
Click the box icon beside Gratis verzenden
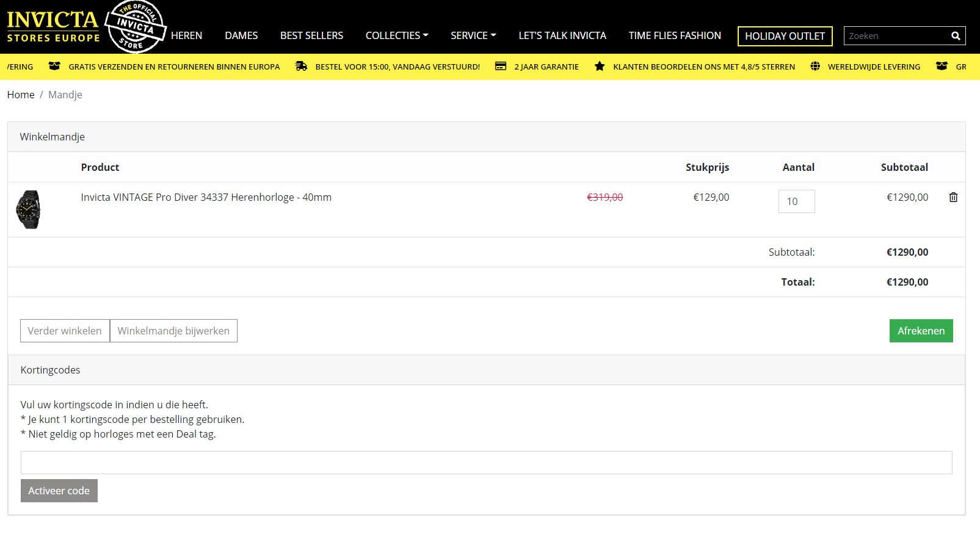[x=54, y=66]
